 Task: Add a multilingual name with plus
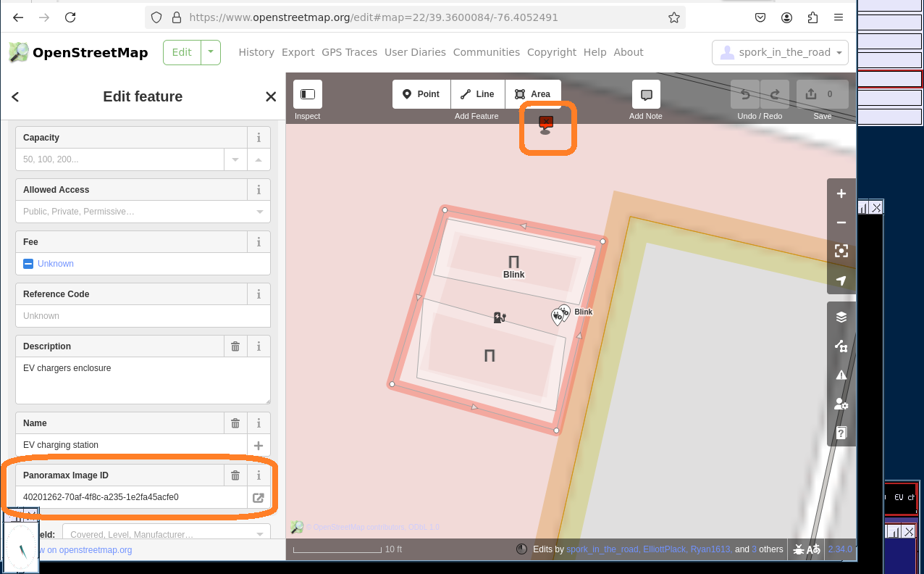click(259, 445)
